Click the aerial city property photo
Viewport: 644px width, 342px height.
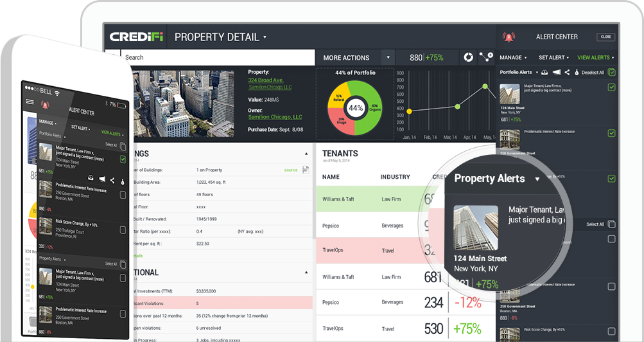[x=184, y=104]
